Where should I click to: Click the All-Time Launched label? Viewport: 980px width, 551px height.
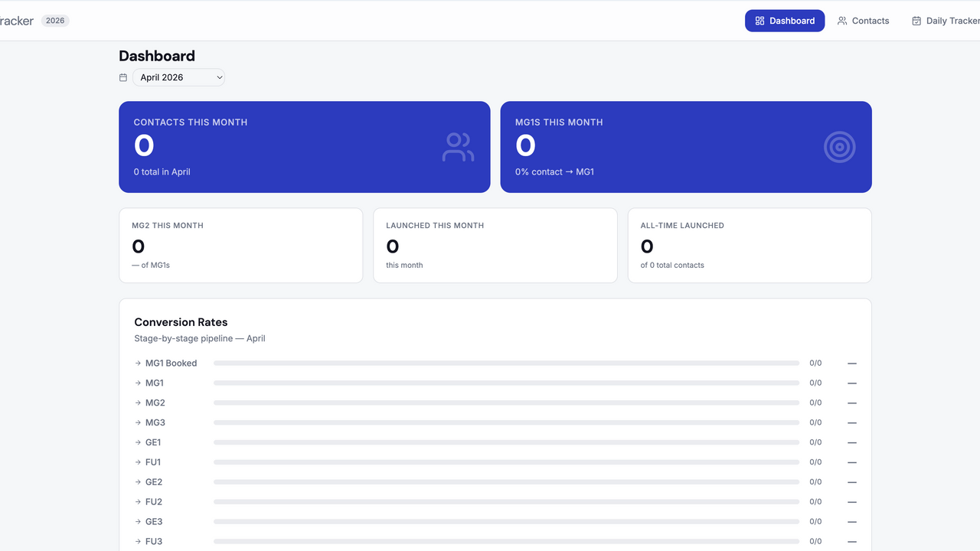click(682, 226)
